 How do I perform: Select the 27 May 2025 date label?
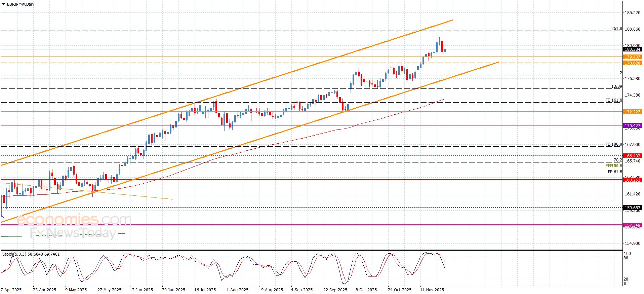(x=109, y=290)
